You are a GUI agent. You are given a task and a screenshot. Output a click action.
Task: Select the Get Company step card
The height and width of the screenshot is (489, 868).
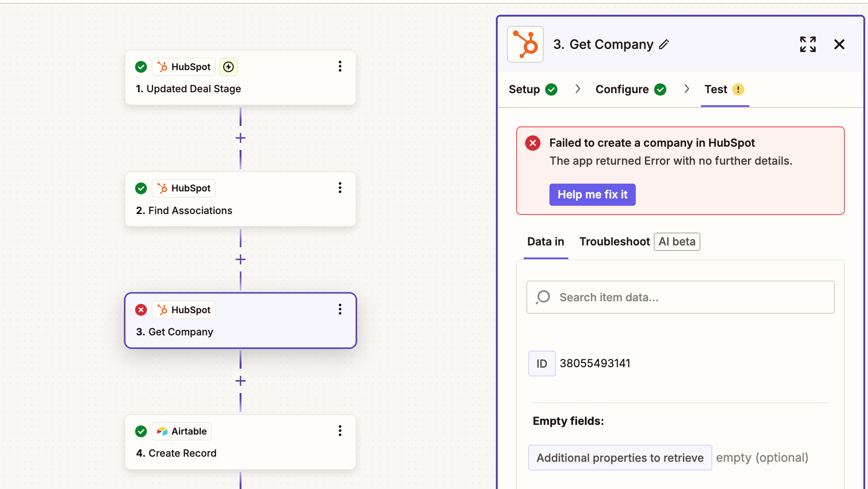click(241, 321)
